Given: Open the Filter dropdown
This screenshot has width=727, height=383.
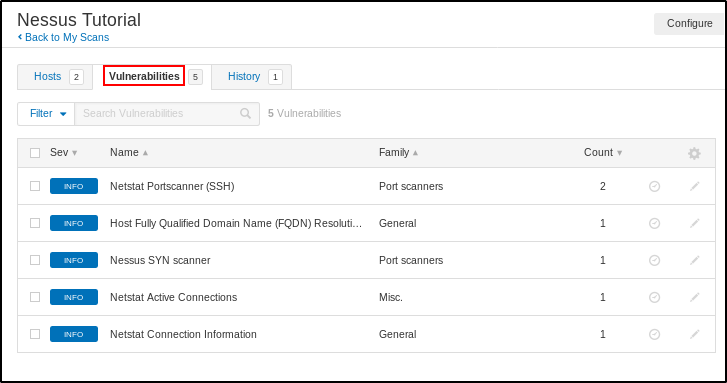Looking at the screenshot, I should [x=46, y=114].
